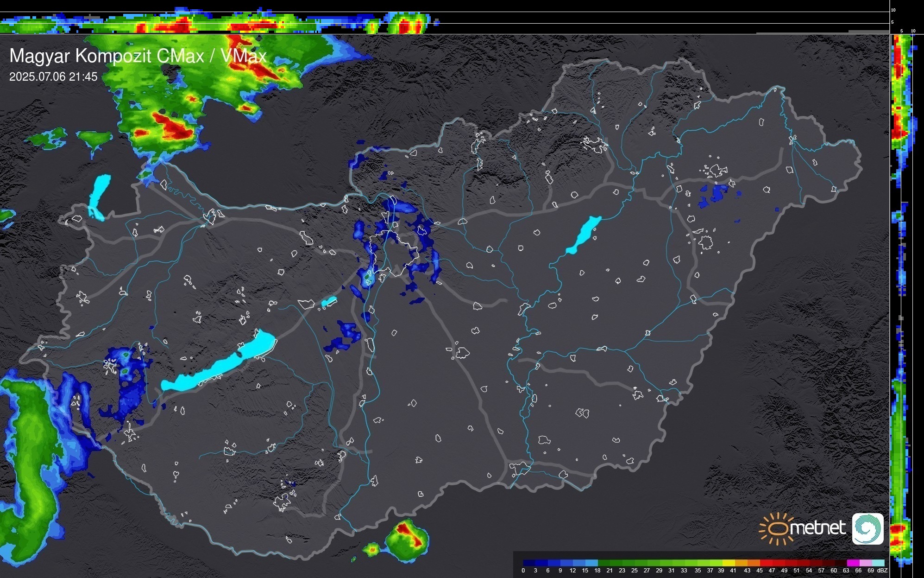
Task: Click the dBZ unit label
Action: 882,571
